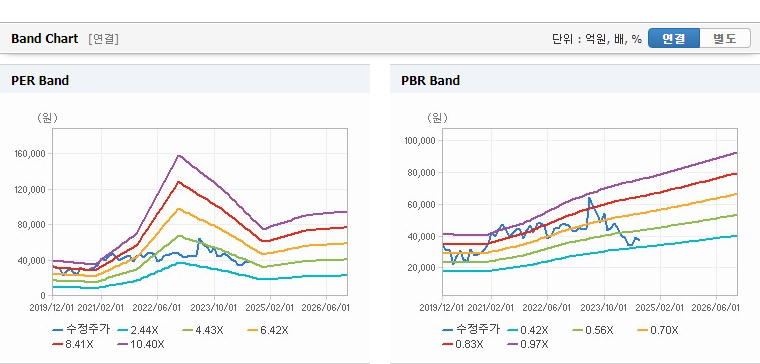Toggle the 2.44X series in PER legend
Viewport: 760px width, 364px height.
click(138, 331)
